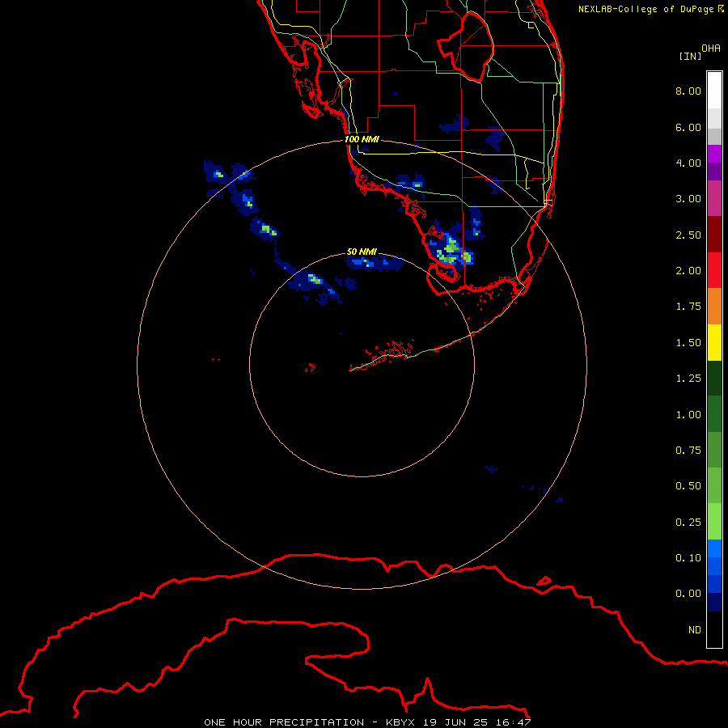This screenshot has width=728, height=728.
Task: Click the 0.25 legend value
Action: [x=688, y=523]
